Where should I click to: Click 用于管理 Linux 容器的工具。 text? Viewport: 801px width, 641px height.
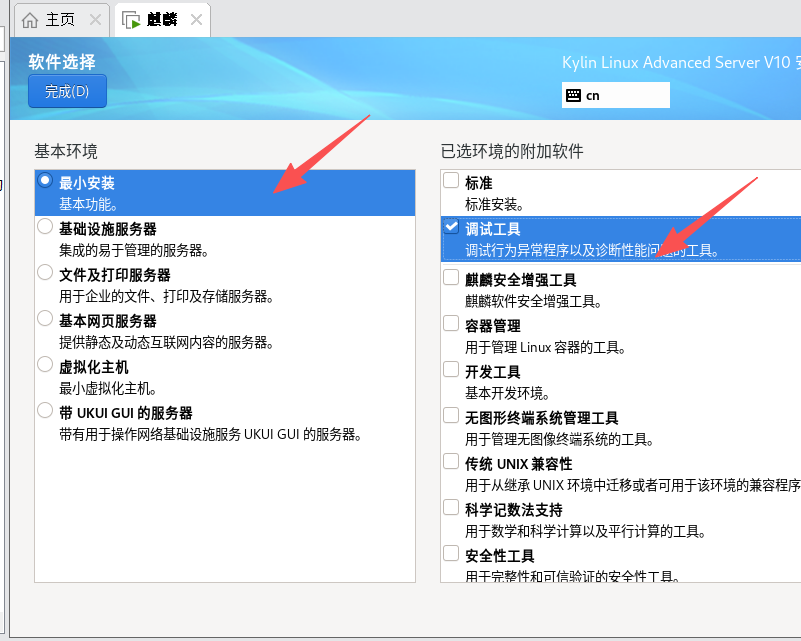[546, 347]
